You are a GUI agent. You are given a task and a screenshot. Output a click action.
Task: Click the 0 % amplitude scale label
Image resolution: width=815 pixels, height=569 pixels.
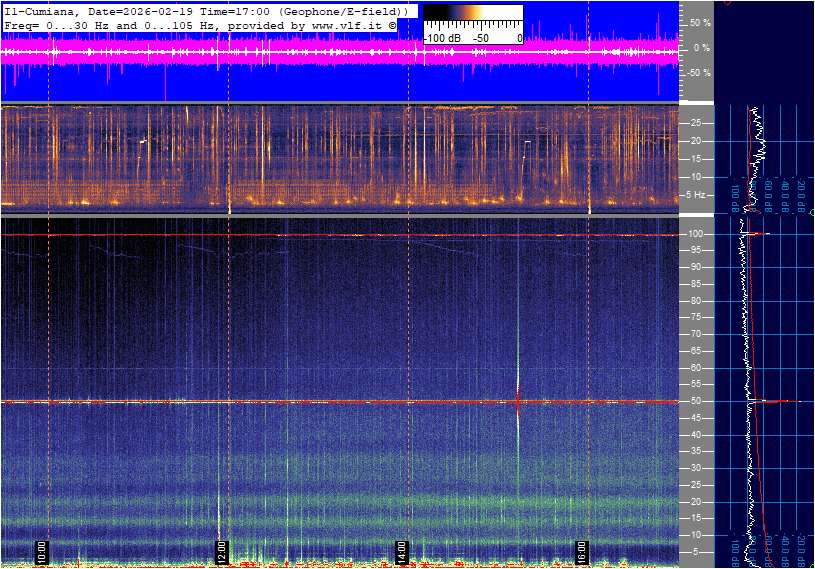click(702, 47)
